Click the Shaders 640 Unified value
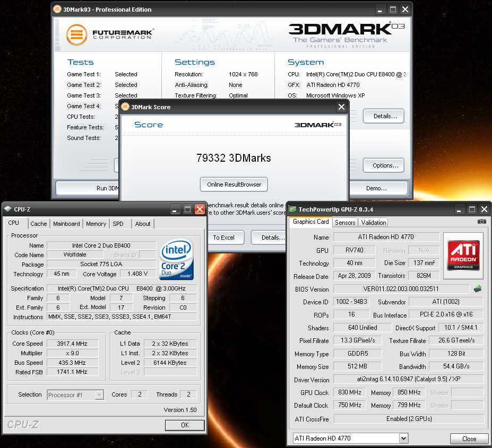 [362, 328]
